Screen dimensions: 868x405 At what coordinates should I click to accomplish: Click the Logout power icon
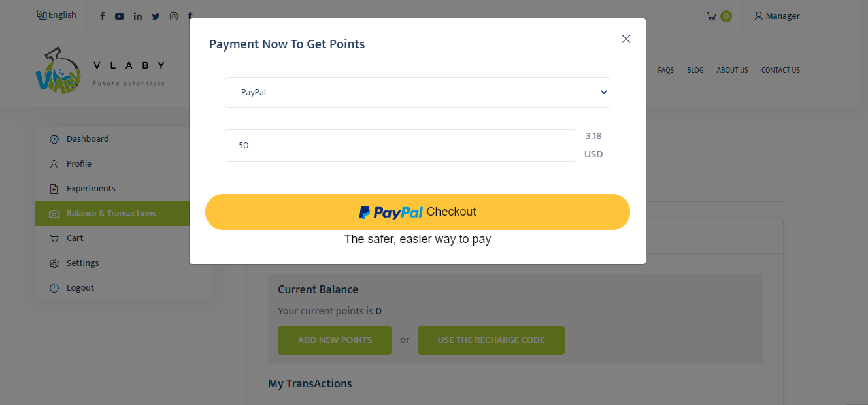(x=54, y=287)
